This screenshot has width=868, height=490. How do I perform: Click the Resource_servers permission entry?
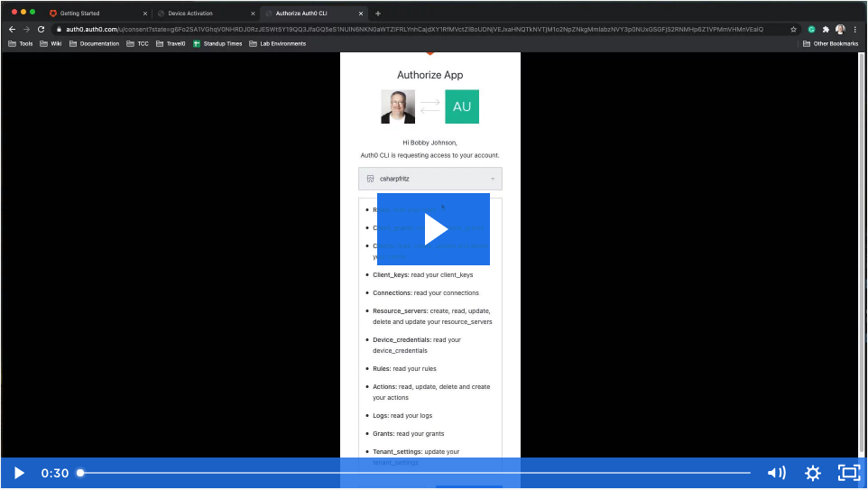[x=432, y=316]
